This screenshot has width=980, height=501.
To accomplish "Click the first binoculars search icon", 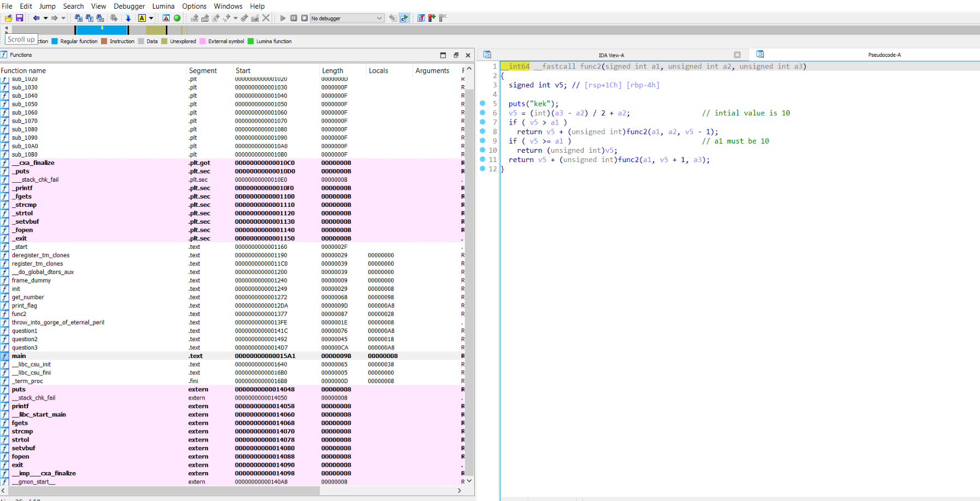I will (x=79, y=18).
